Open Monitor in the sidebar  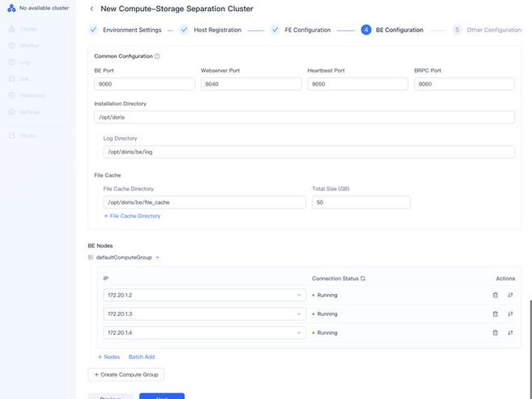coord(24,45)
